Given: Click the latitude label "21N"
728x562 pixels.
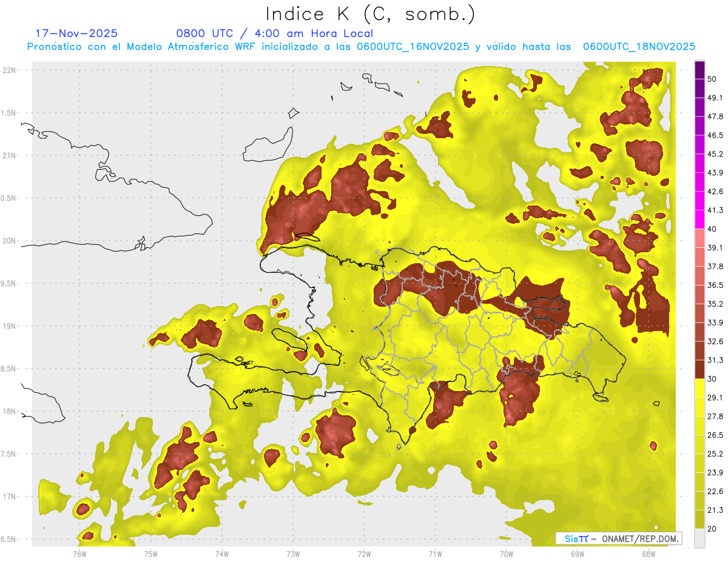Looking at the screenshot, I should click(x=10, y=155).
